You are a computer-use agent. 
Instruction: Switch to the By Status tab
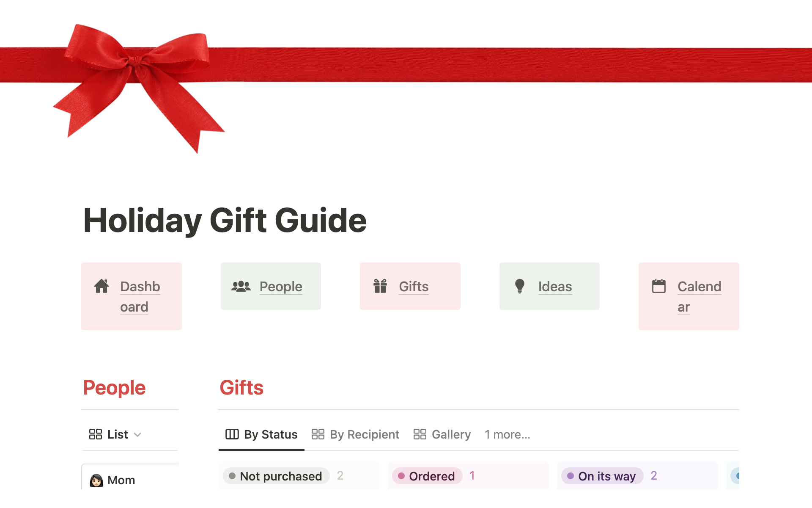[x=262, y=434]
